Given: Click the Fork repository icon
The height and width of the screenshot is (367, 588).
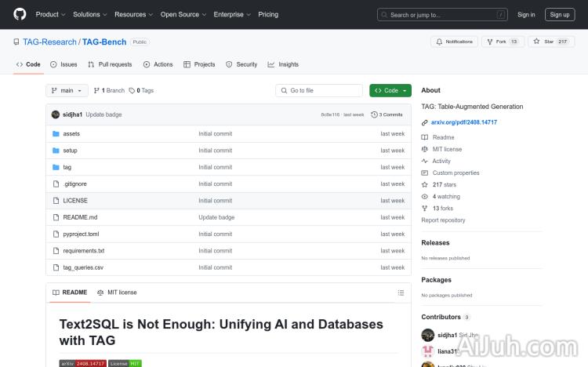Looking at the screenshot, I should pos(492,42).
